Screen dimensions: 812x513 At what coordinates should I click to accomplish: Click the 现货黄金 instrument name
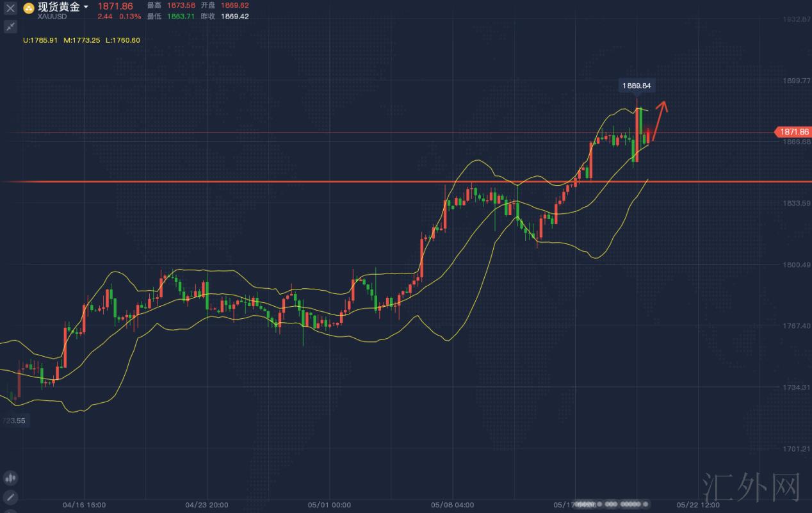coord(59,7)
